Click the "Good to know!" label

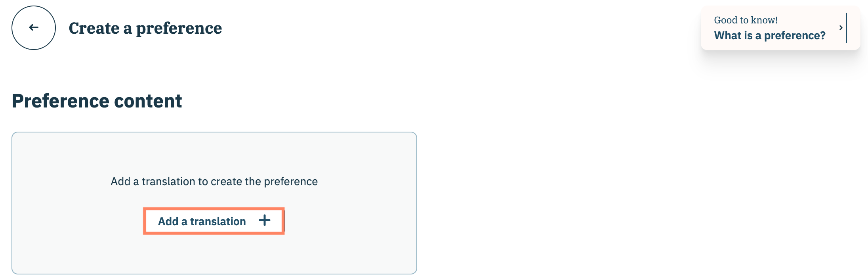[x=746, y=20]
